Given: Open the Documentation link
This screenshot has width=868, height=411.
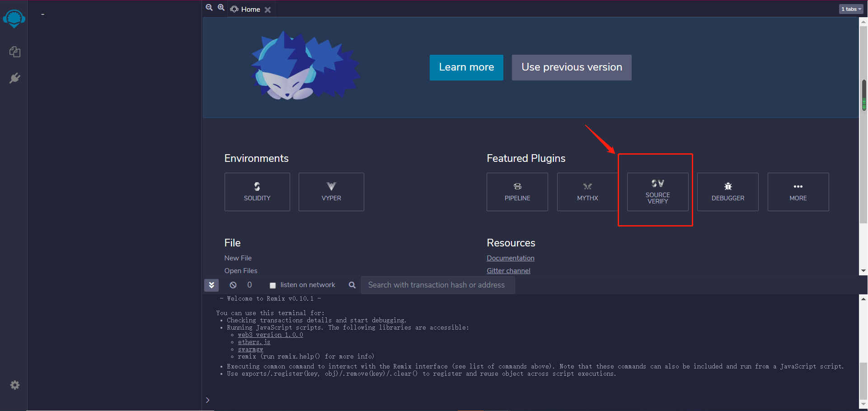Looking at the screenshot, I should [x=511, y=258].
